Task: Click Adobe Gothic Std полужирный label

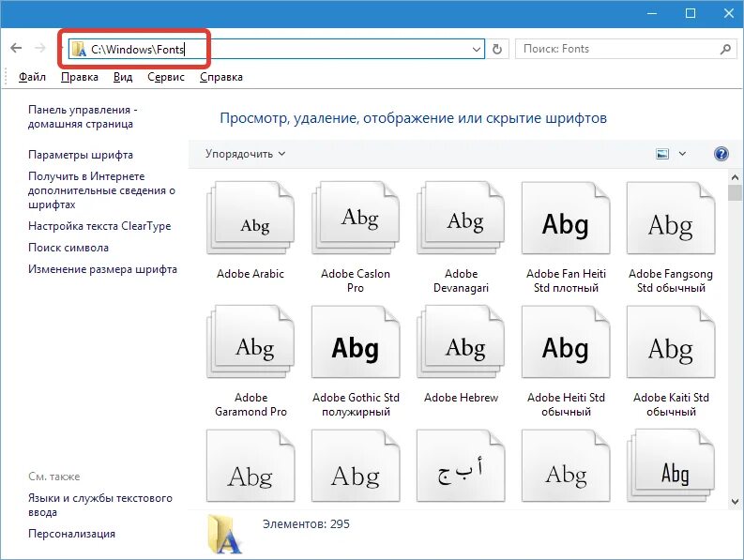Action: pos(356,404)
